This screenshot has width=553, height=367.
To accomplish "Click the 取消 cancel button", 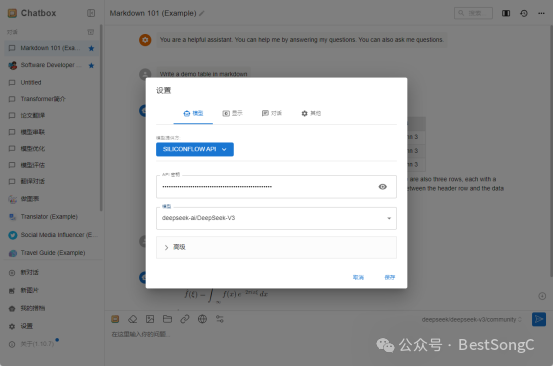I will 358,277.
